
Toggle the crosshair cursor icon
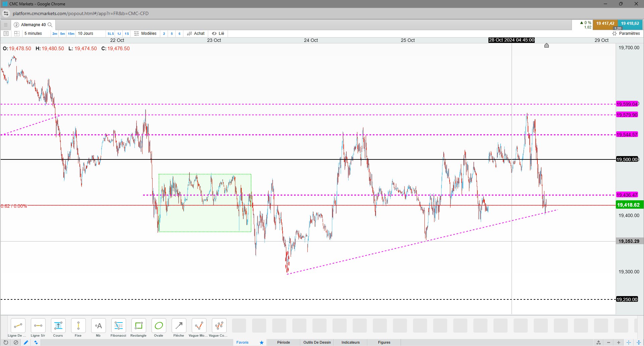(629, 342)
